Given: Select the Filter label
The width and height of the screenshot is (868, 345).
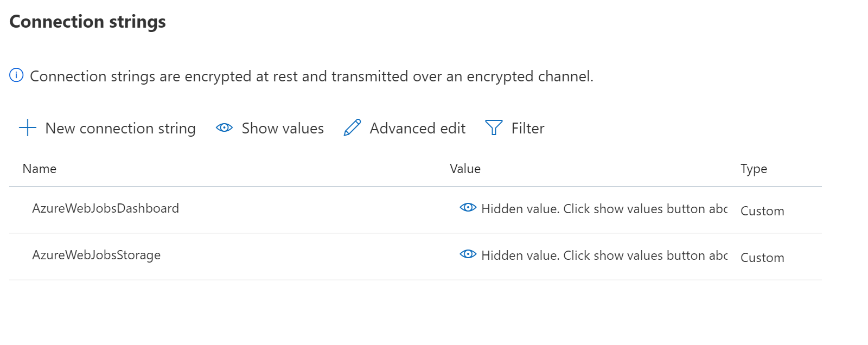Looking at the screenshot, I should 527,129.
